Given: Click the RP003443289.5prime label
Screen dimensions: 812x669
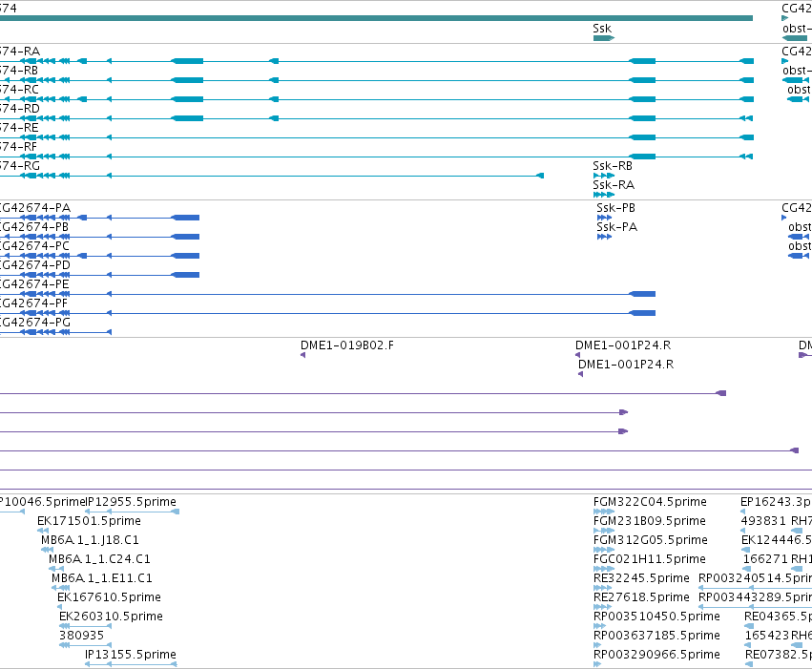Looking at the screenshot, I should [755, 597].
